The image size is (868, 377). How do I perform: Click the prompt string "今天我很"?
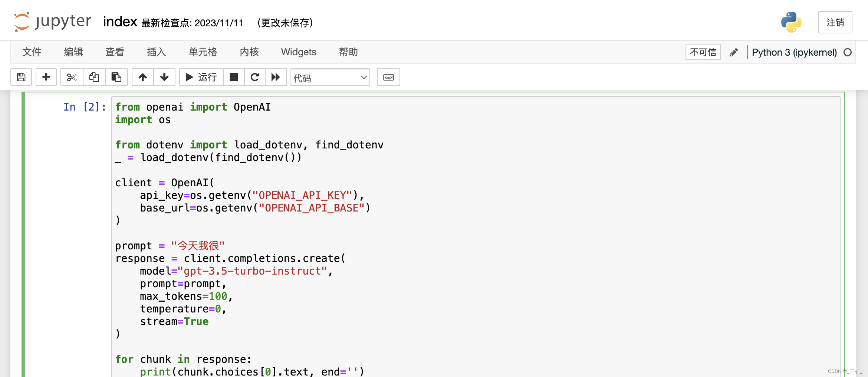pyautogui.click(x=198, y=246)
